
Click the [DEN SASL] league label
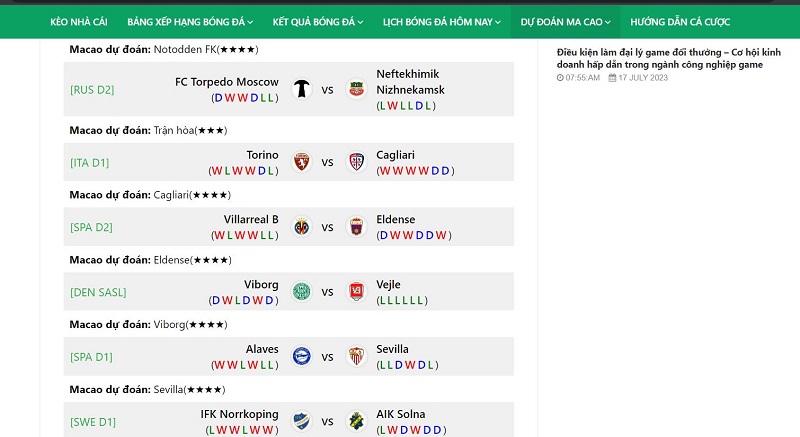(98, 292)
